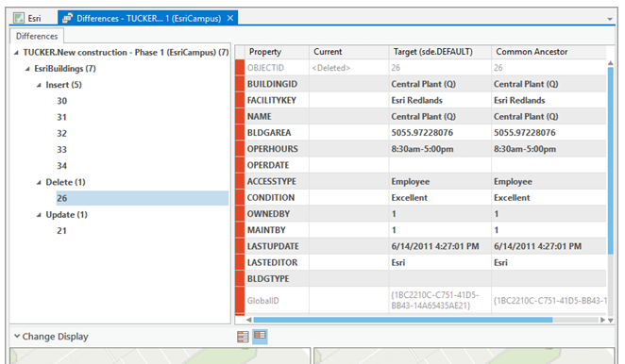Collapse the EsriBuildings (7) node
Viewport: 625px width, 364px height.
pos(27,69)
